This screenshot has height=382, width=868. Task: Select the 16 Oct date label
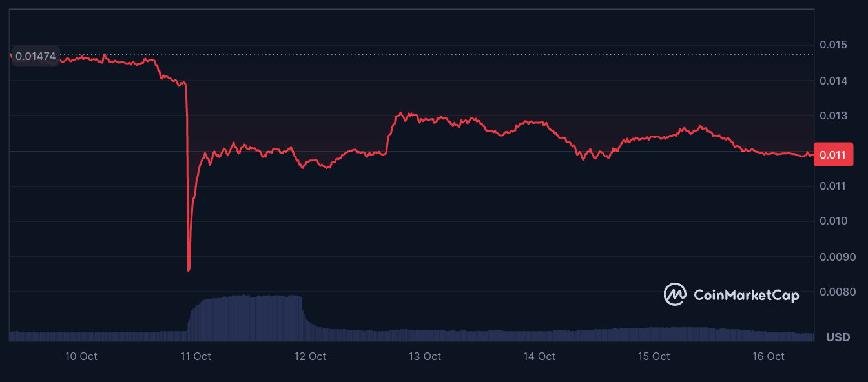pyautogui.click(x=768, y=356)
